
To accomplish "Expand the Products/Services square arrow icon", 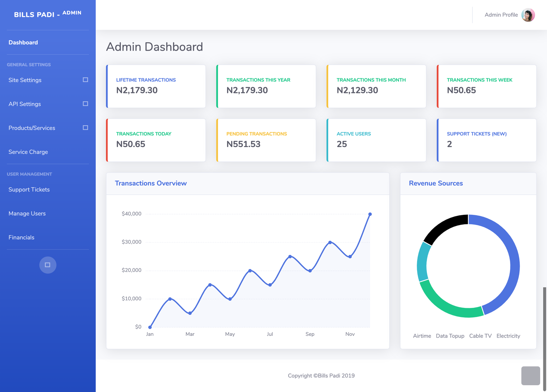I will 85,128.
